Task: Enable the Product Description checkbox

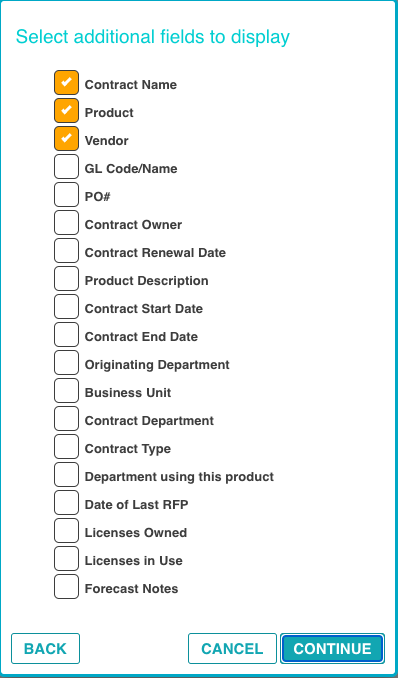Action: 66,279
